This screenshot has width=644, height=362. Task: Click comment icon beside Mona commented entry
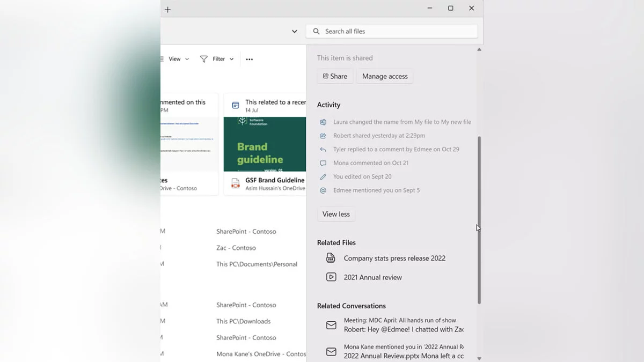[x=323, y=163]
